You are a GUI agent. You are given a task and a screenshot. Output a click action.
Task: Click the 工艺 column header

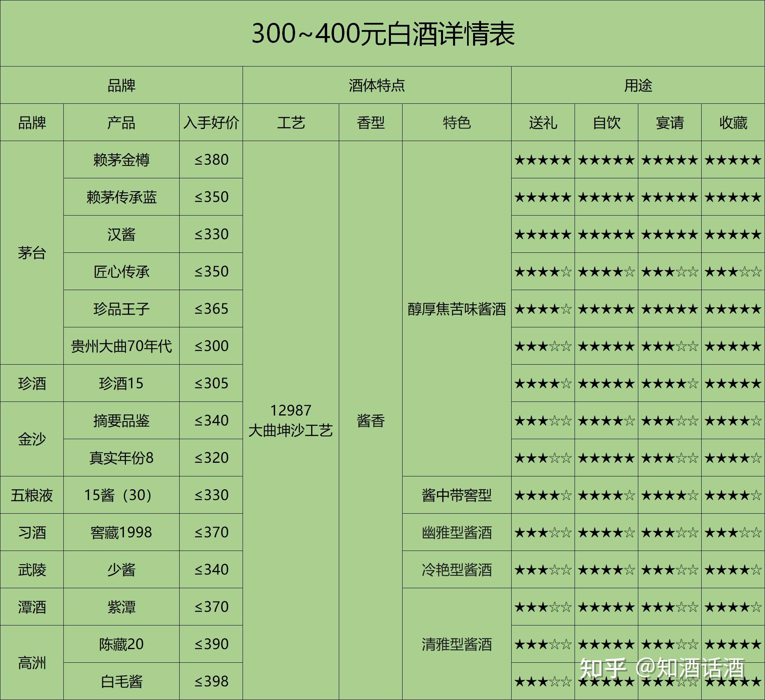[x=291, y=122]
